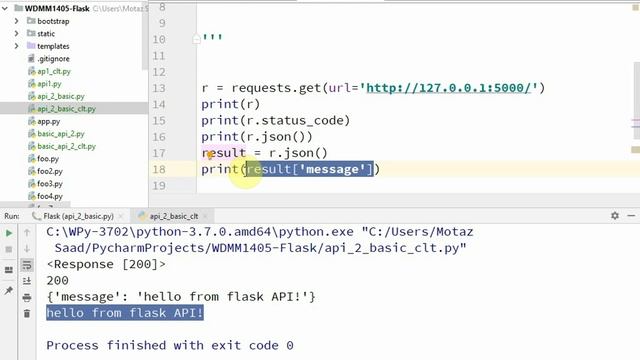Select .gitignore file in project tree
The height and width of the screenshot is (360, 640).
pos(53,59)
